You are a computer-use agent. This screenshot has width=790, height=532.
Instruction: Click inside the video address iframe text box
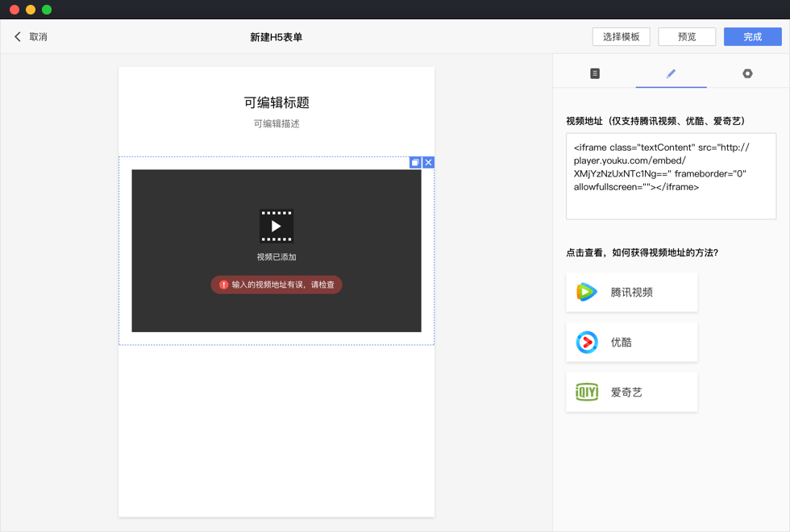click(x=671, y=176)
